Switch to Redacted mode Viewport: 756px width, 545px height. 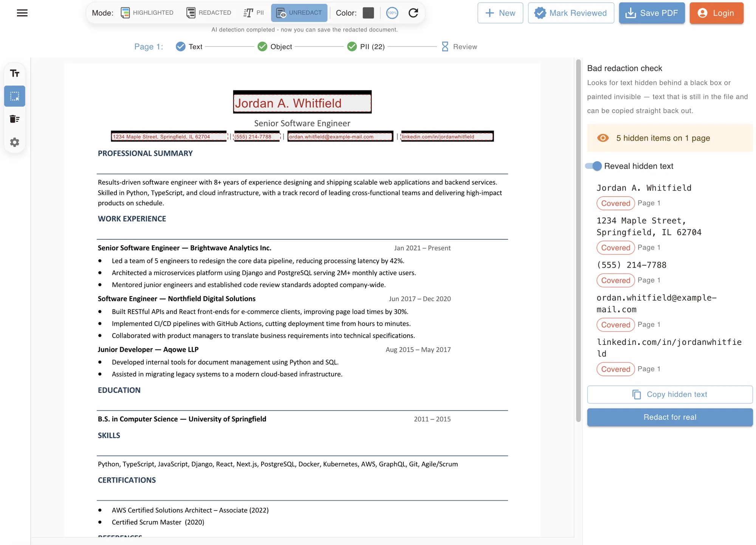tap(209, 13)
